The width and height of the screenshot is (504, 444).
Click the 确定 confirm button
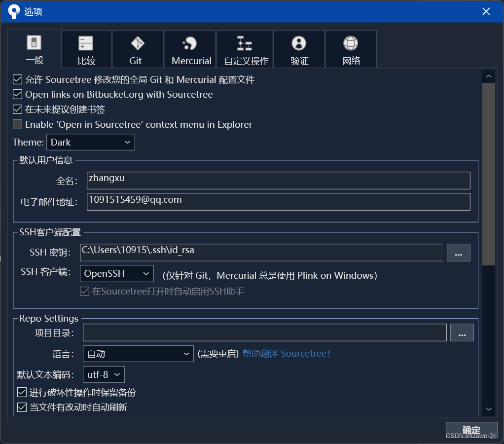click(471, 429)
